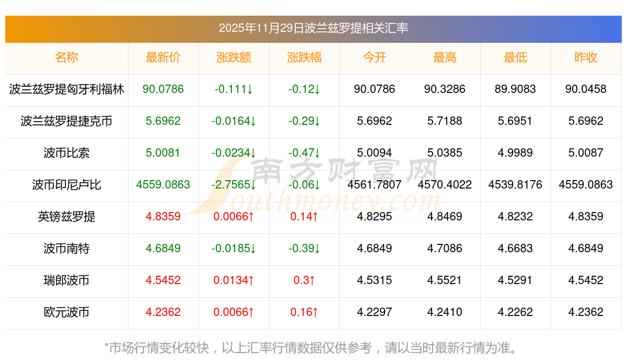Click the red change amount 0.0134↑
627x364 pixels.
click(234, 280)
